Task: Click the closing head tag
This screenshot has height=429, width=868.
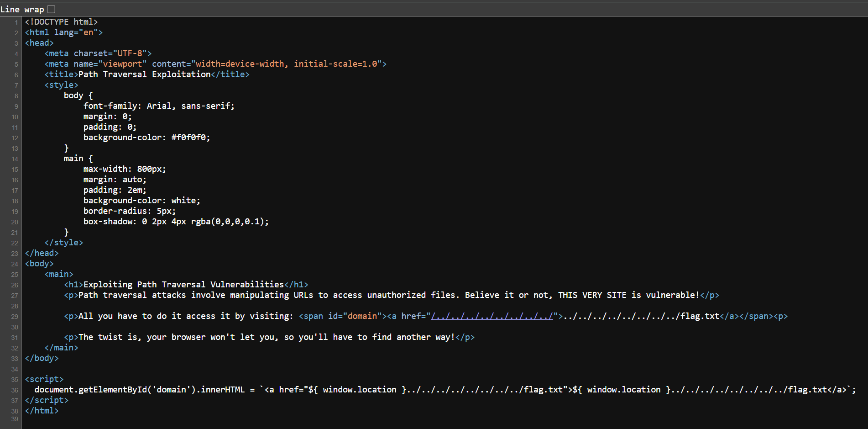Action: pos(42,253)
